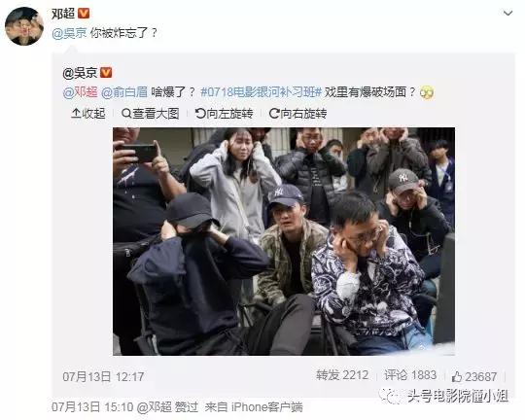Rotate the image right with 向右旋转
The image size is (525, 420).
click(x=298, y=114)
